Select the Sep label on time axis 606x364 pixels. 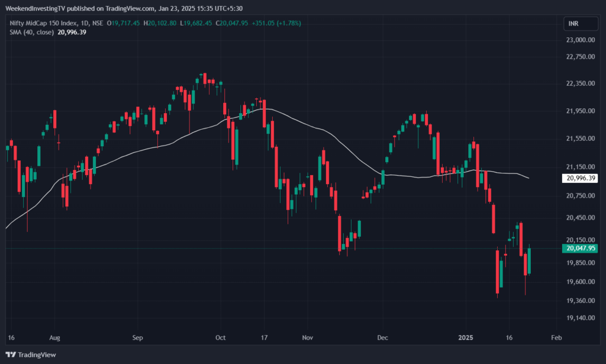click(x=137, y=338)
